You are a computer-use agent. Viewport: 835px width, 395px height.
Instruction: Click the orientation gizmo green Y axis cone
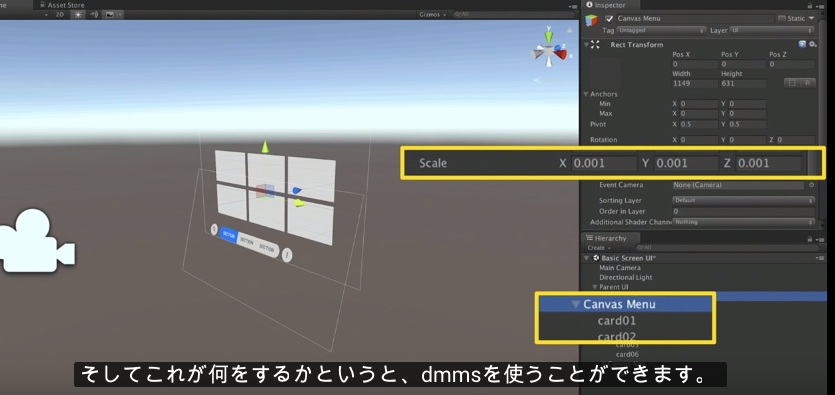(x=549, y=37)
